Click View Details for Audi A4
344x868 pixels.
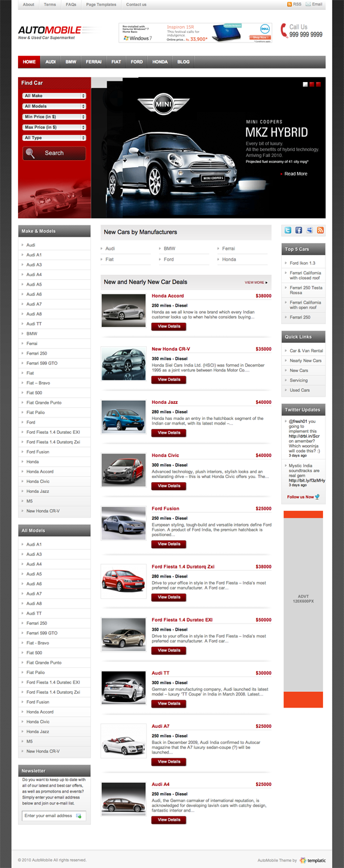click(169, 819)
